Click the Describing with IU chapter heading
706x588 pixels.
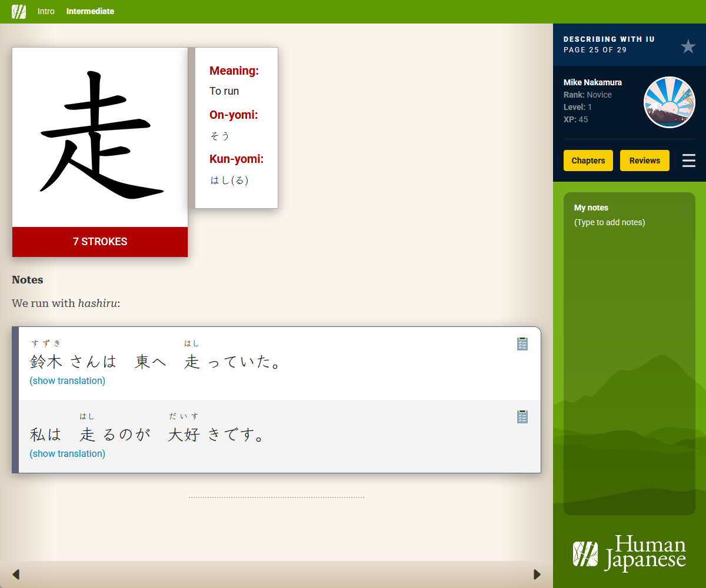click(609, 39)
